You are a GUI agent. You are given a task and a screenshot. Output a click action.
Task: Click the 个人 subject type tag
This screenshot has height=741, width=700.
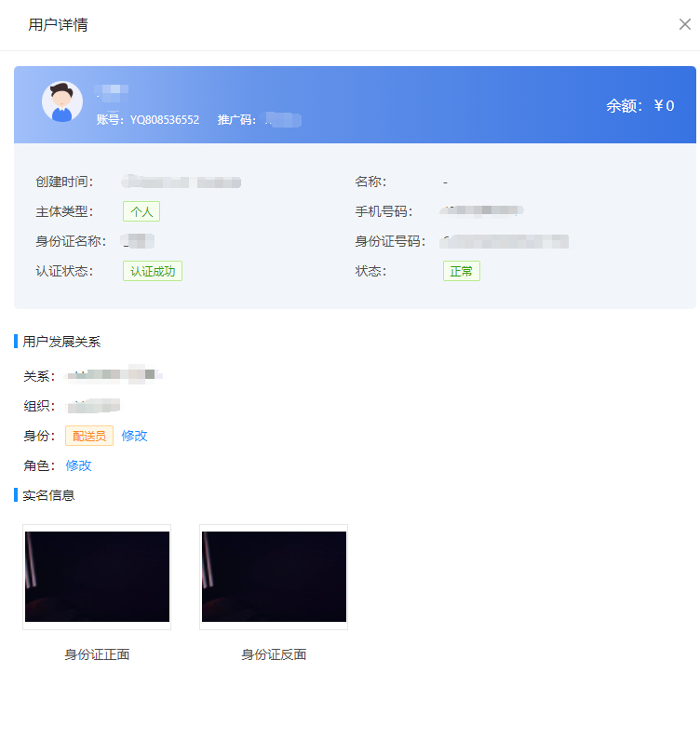141,211
